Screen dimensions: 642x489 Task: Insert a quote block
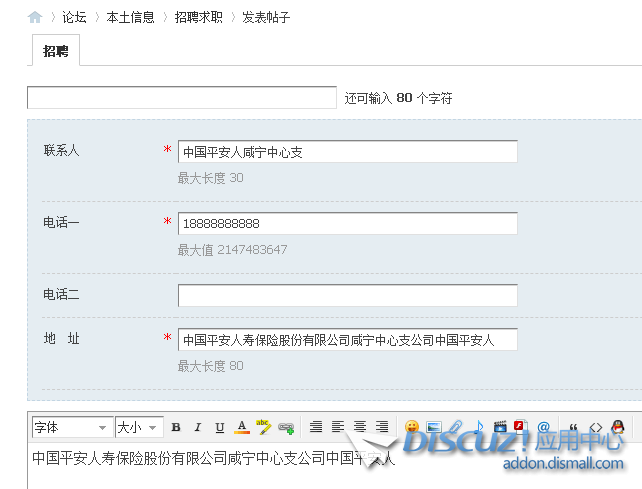[x=573, y=427]
